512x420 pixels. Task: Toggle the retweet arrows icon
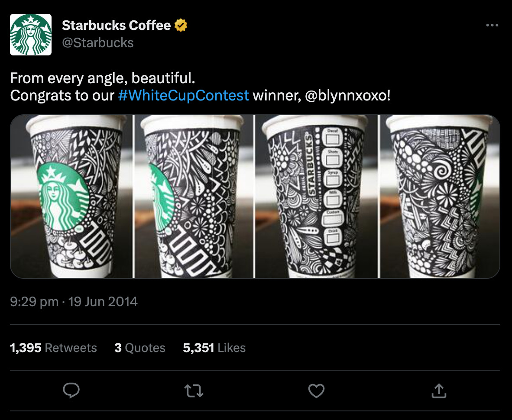[194, 390]
